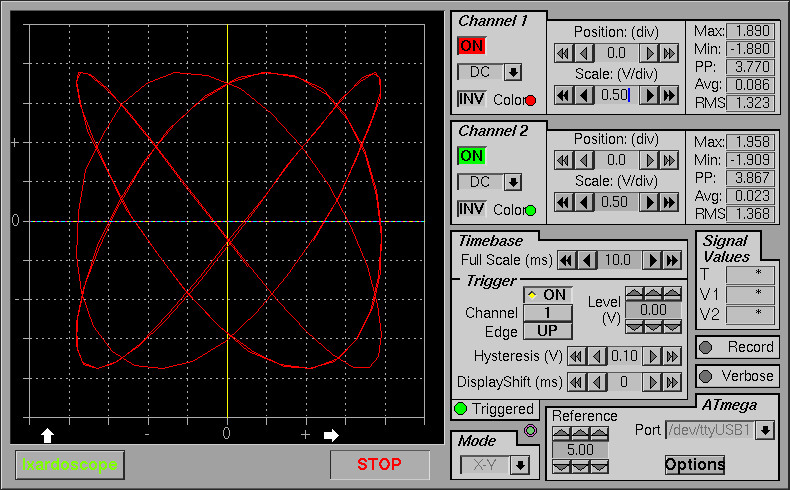This screenshot has width=790, height=490.
Task: Click Channel 1 Scale value field 0.50
Action: click(616, 95)
